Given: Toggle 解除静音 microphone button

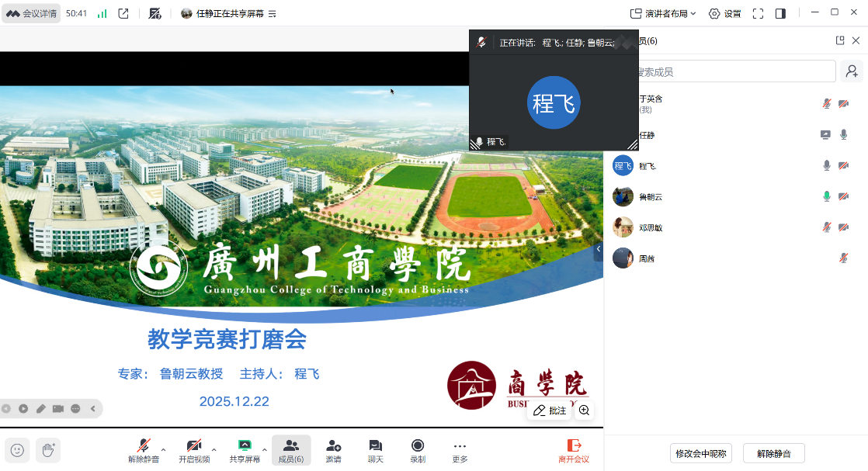Looking at the screenshot, I should click(x=144, y=449).
